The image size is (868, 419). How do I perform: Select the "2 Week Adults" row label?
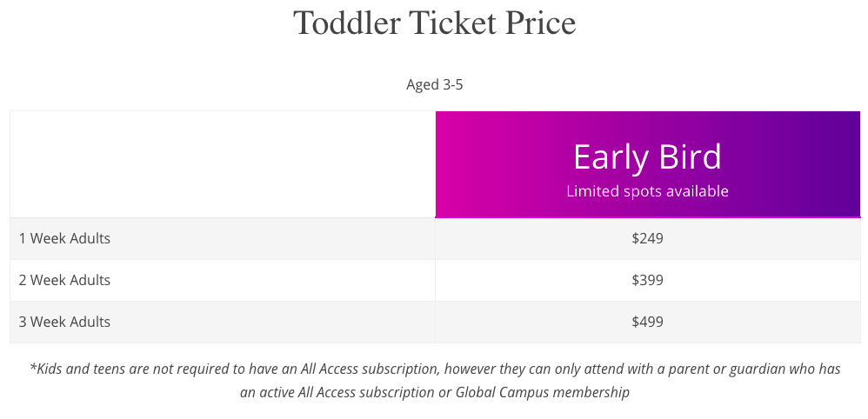click(64, 280)
